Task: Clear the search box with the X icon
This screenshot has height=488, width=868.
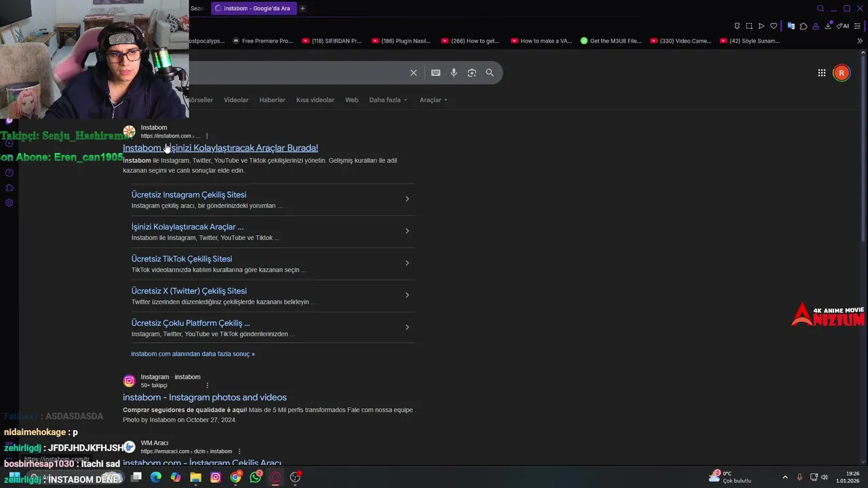Action: pos(414,73)
